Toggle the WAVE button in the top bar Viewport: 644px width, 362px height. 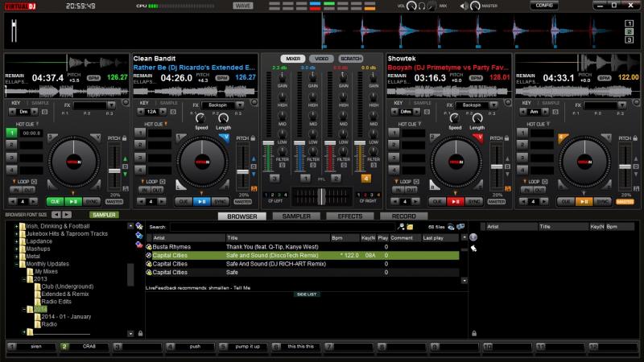(x=243, y=6)
